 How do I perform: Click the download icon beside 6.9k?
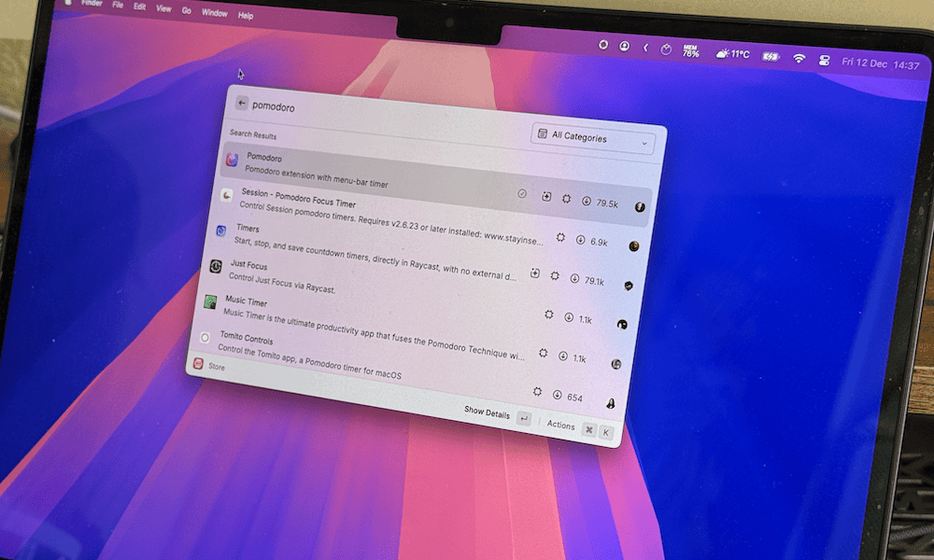580,240
